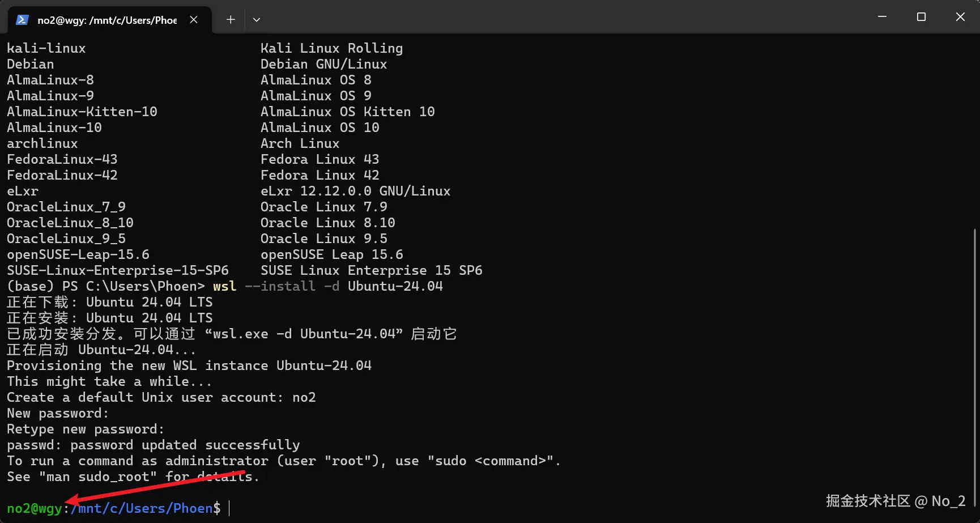This screenshot has width=980, height=523.
Task: Click the yellow "wsl" command word
Action: [x=224, y=286]
